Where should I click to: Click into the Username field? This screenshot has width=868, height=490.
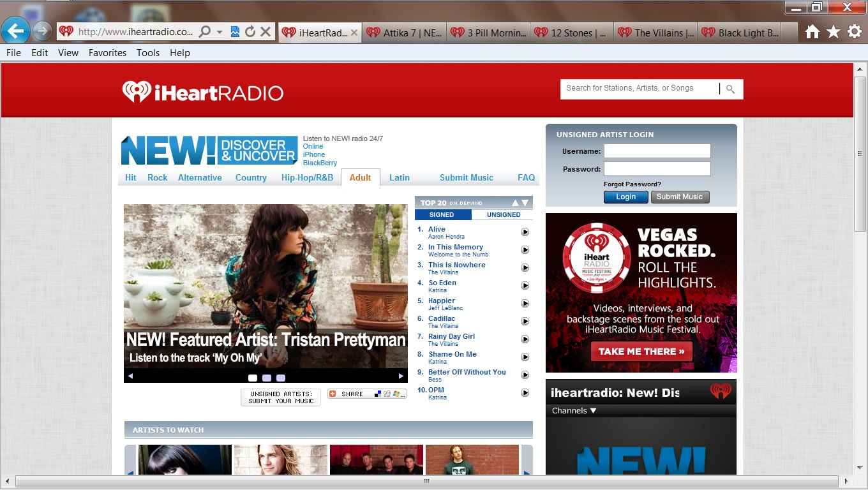657,151
